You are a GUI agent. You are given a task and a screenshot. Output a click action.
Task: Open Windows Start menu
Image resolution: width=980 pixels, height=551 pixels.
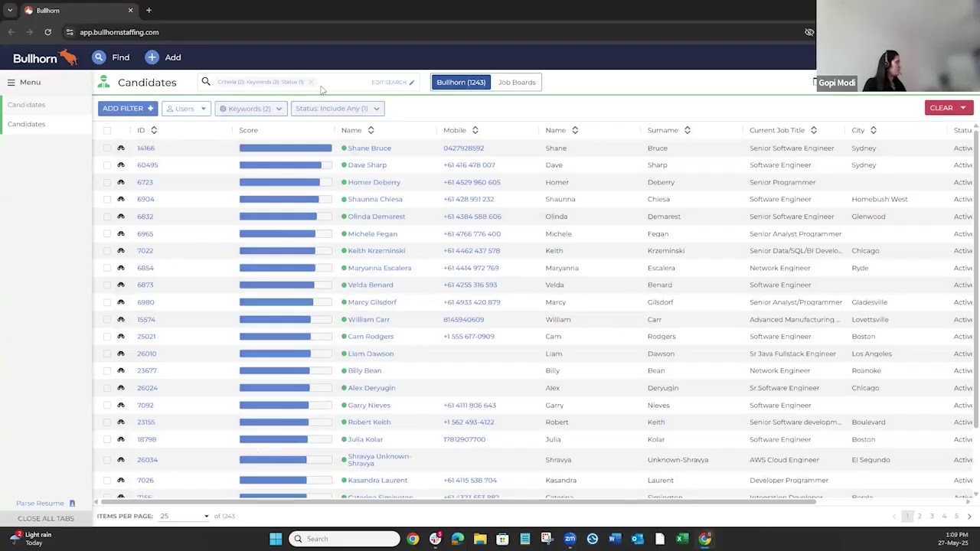pos(276,539)
